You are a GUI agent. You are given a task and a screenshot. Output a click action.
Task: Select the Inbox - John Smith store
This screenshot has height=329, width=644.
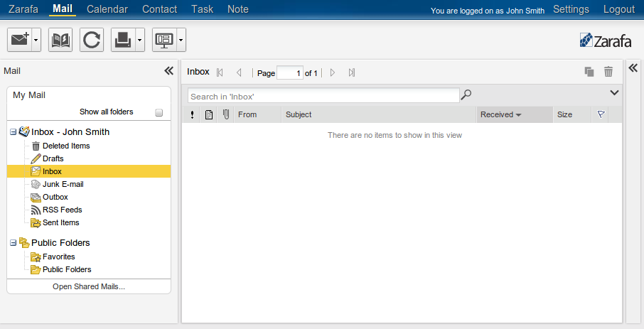pos(70,132)
